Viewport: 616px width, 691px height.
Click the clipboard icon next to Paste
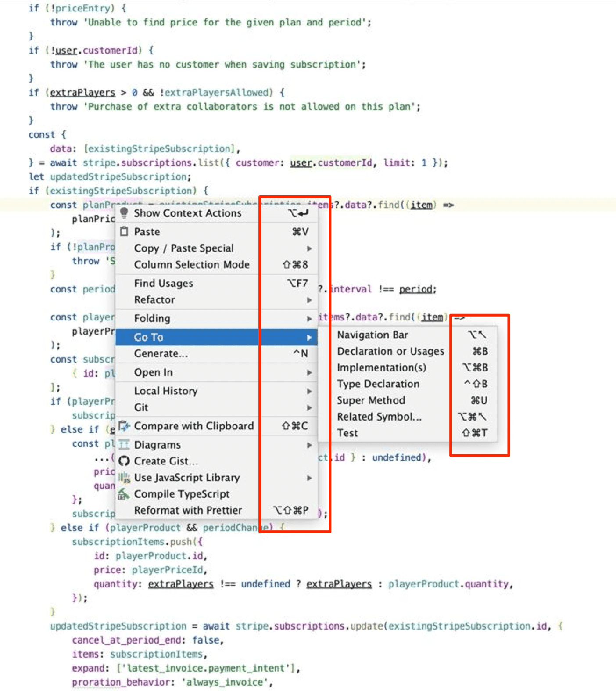(x=124, y=231)
